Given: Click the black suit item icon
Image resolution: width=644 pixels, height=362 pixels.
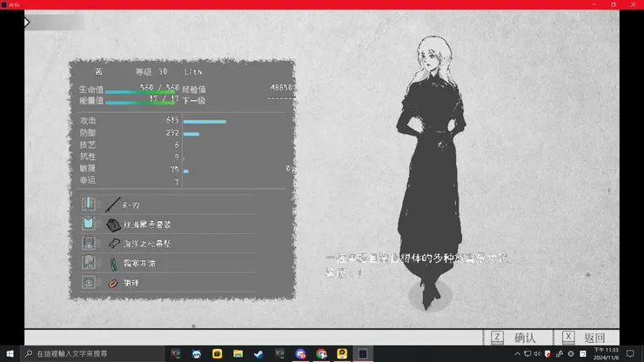Looking at the screenshot, I should click(113, 225).
